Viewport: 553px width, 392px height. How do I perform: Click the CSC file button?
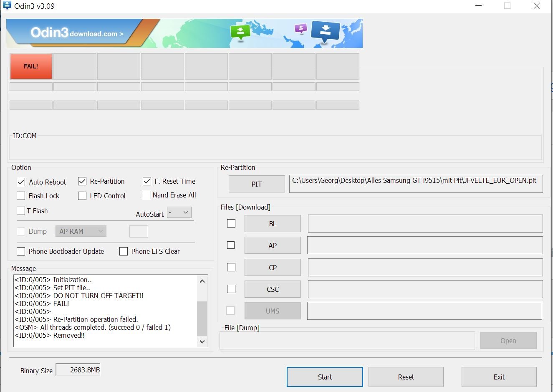point(273,289)
